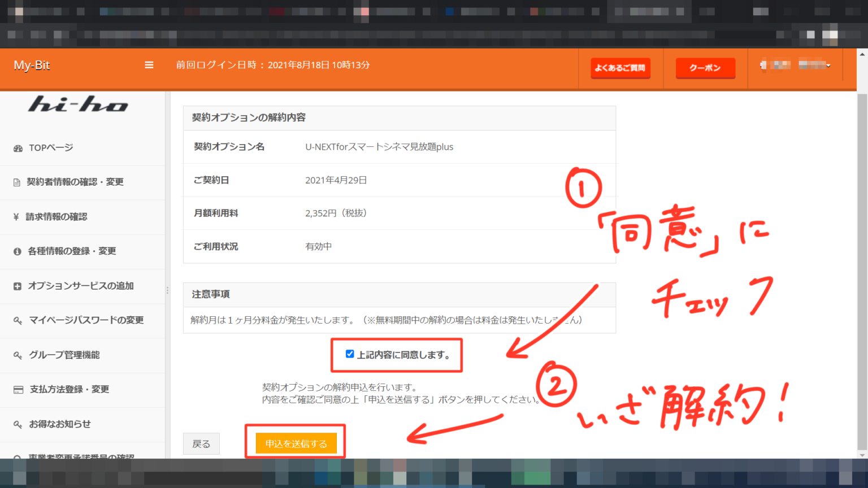The width and height of the screenshot is (868, 488).
Task: Click the credit card icon beside 支払方法登録・変更
Action: pyautogui.click(x=18, y=390)
